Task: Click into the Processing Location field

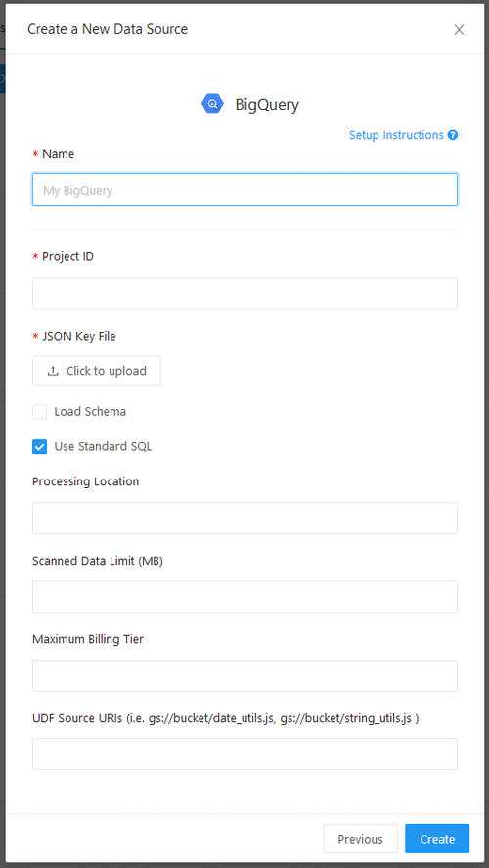Action: coord(245,518)
